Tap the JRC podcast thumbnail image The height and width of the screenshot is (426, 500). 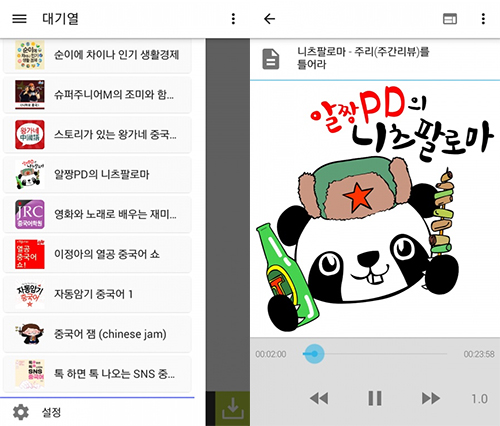tap(30, 214)
